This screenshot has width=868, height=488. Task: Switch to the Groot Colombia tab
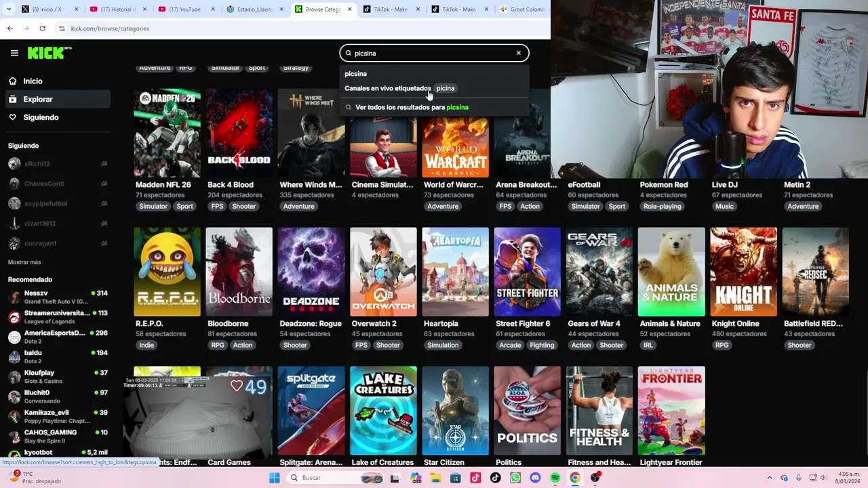pos(522,9)
